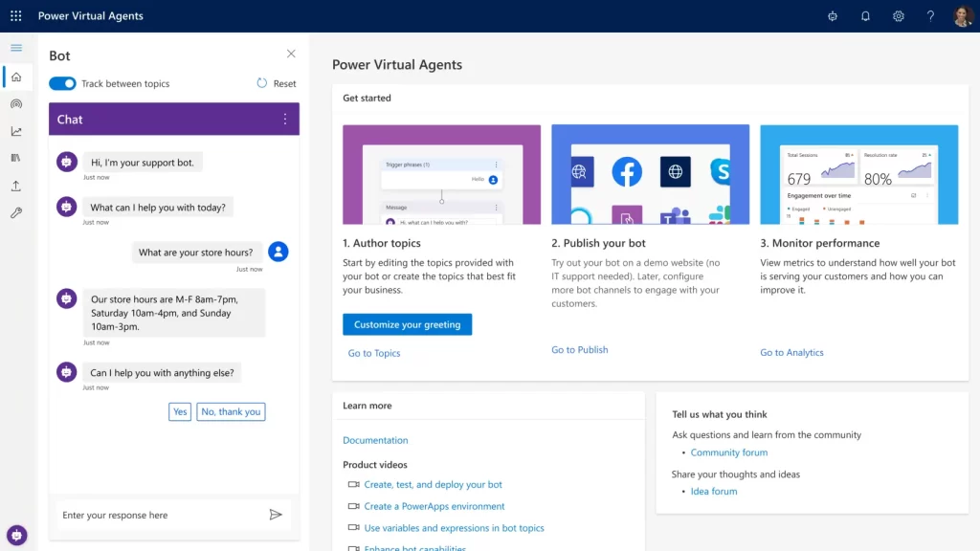Image resolution: width=980 pixels, height=551 pixels.
Task: Open the help question mark icon
Action: tap(930, 16)
